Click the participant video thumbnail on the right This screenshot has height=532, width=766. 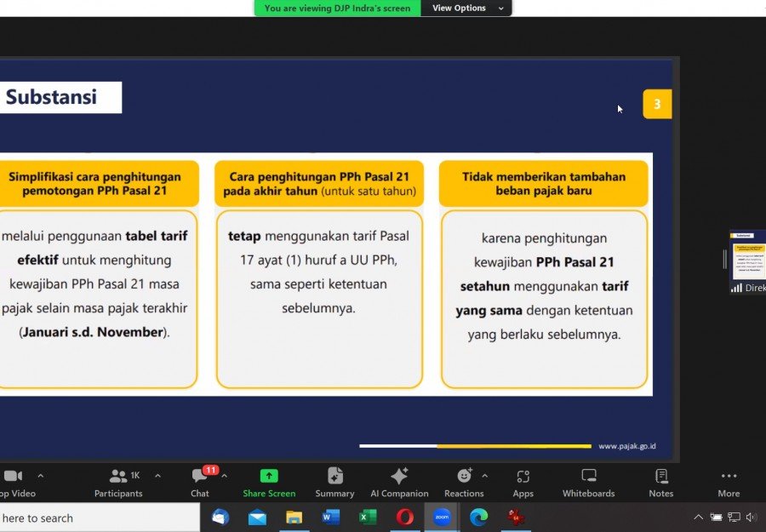[x=748, y=261]
